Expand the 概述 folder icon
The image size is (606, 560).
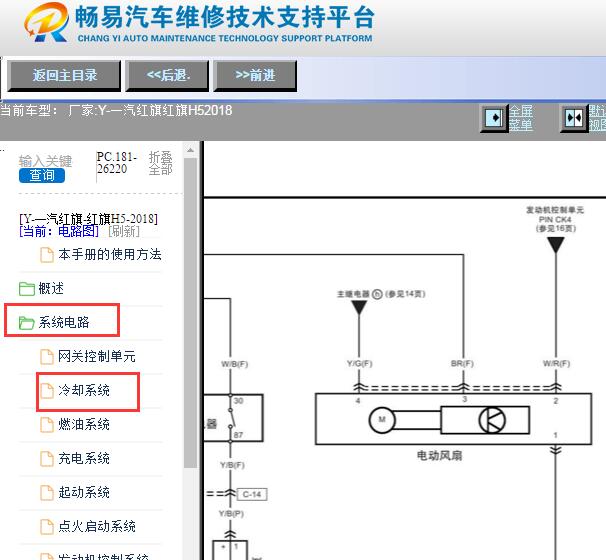27,289
